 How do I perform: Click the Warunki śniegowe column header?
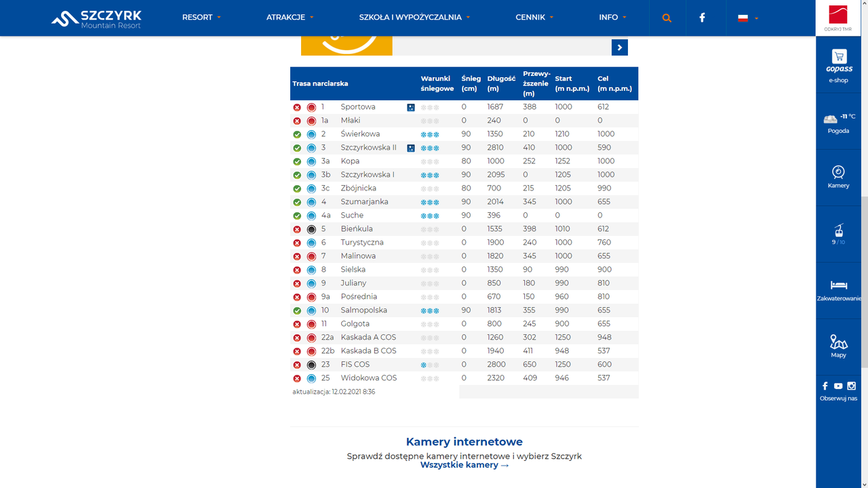(437, 84)
